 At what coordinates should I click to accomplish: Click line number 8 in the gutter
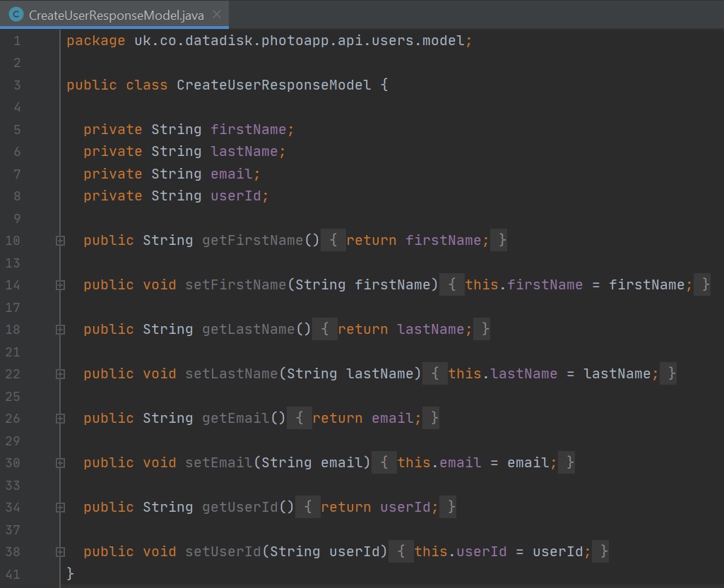click(16, 196)
